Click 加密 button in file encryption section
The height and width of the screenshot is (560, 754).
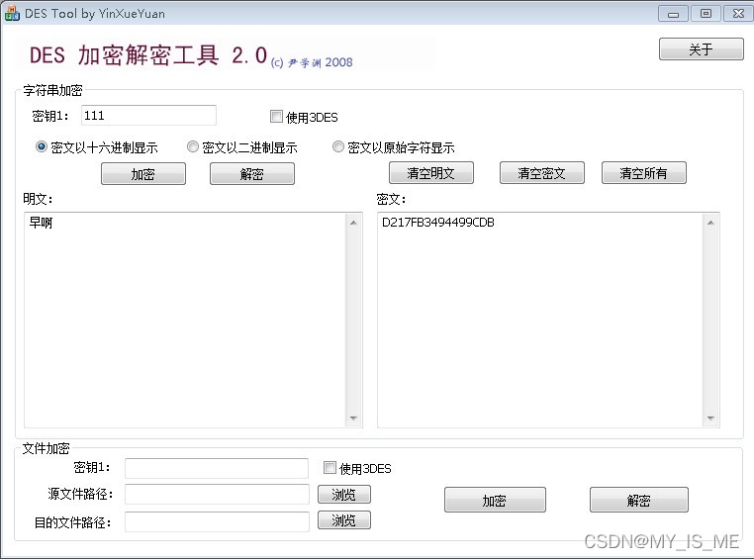(x=495, y=500)
